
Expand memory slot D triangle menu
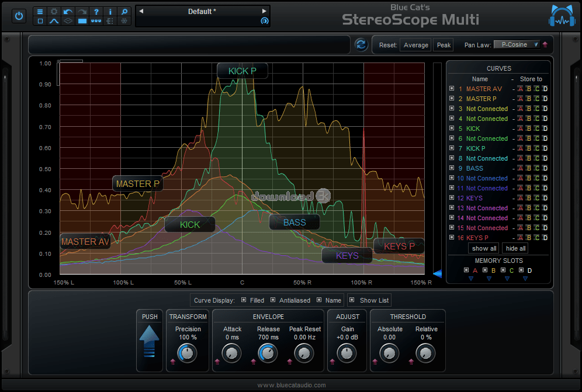point(525,279)
